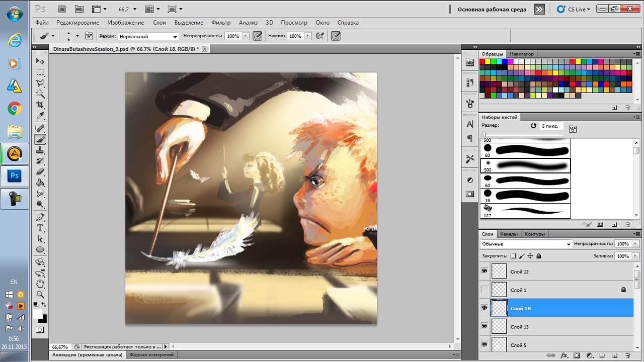Image resolution: width=644 pixels, height=362 pixels.
Task: Open Google Chrome from the taskbar
Action: point(14,108)
